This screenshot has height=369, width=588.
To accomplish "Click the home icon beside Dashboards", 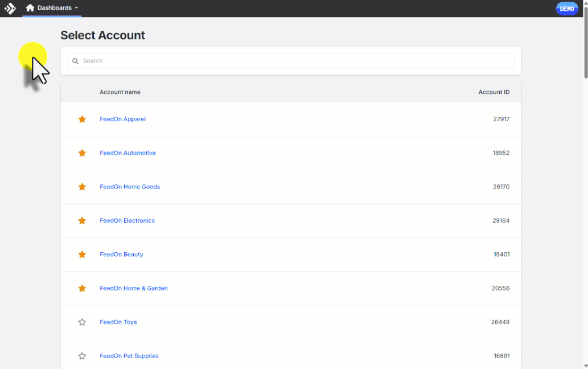I will coord(30,8).
